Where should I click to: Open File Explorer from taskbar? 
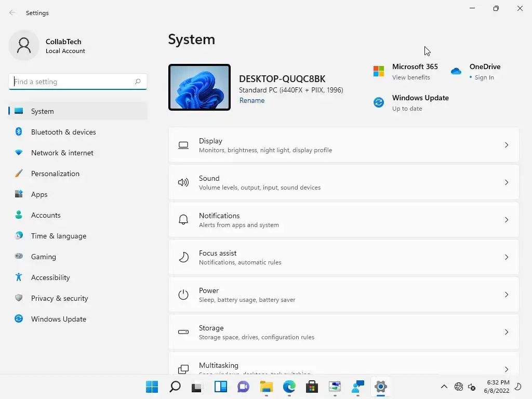[x=267, y=387]
